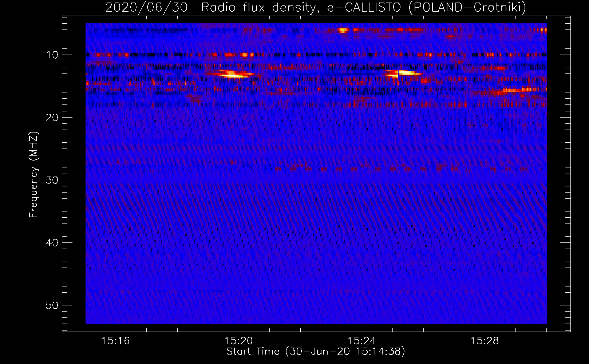Click the time tick label '15:24'
The height and width of the screenshot is (364, 589).
click(x=361, y=341)
